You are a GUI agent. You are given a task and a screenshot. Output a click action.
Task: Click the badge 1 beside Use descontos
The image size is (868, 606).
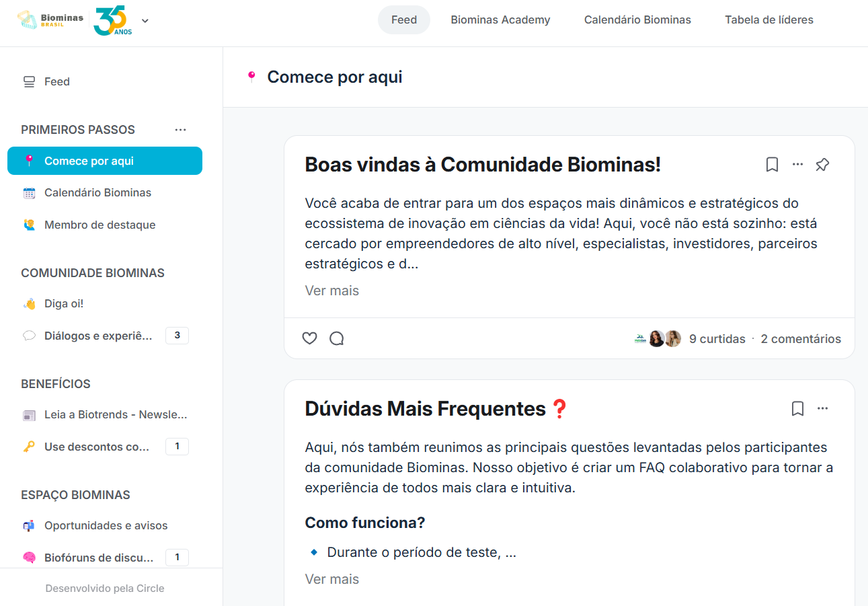(x=177, y=446)
